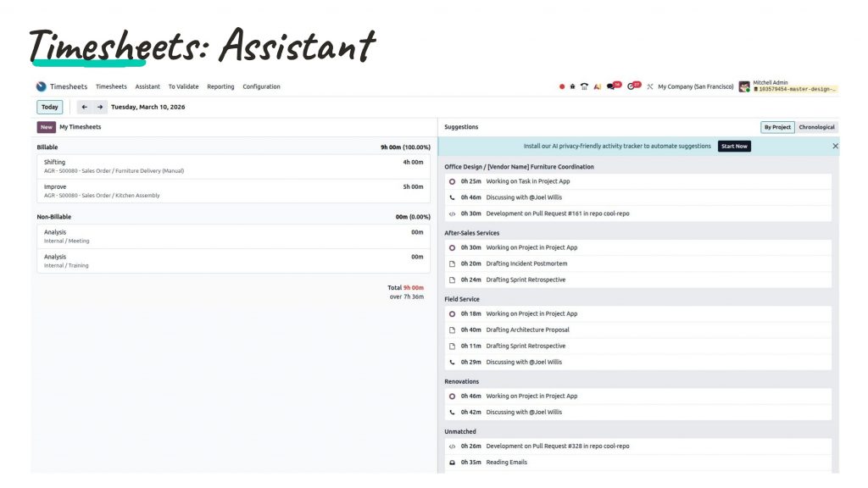Viewport: 868px width, 488px height.
Task: Dismiss the AI activity tracker banner
Action: 835,145
